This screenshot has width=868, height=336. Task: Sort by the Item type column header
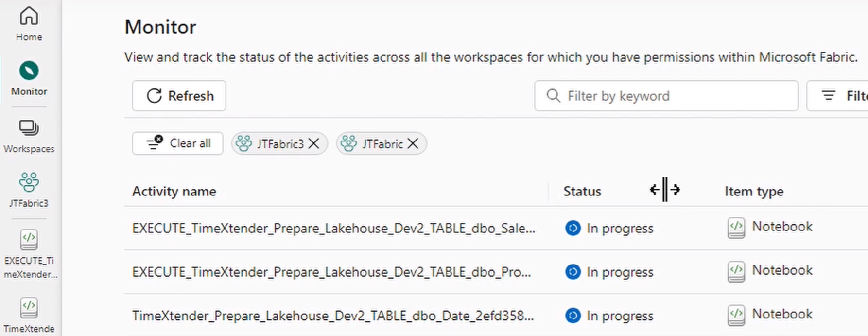[x=754, y=192]
